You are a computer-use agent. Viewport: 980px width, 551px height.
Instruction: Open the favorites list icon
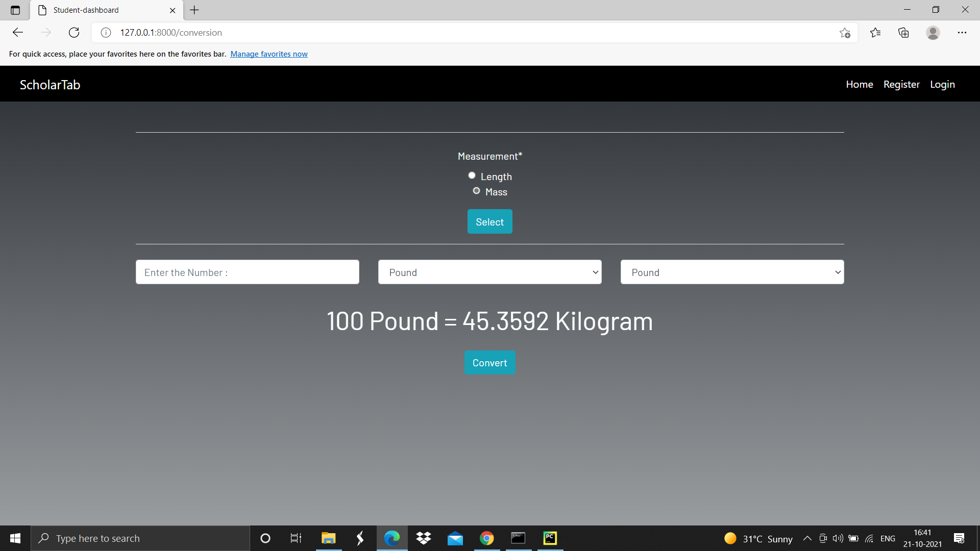click(x=875, y=33)
